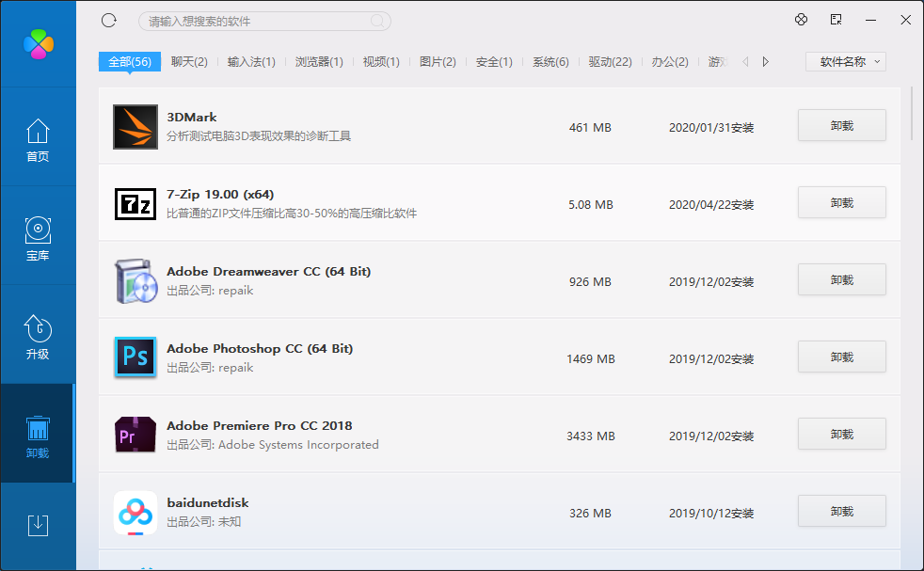Image resolution: width=924 pixels, height=571 pixels.
Task: Switch to the 办公(2) tab
Action: tap(670, 62)
